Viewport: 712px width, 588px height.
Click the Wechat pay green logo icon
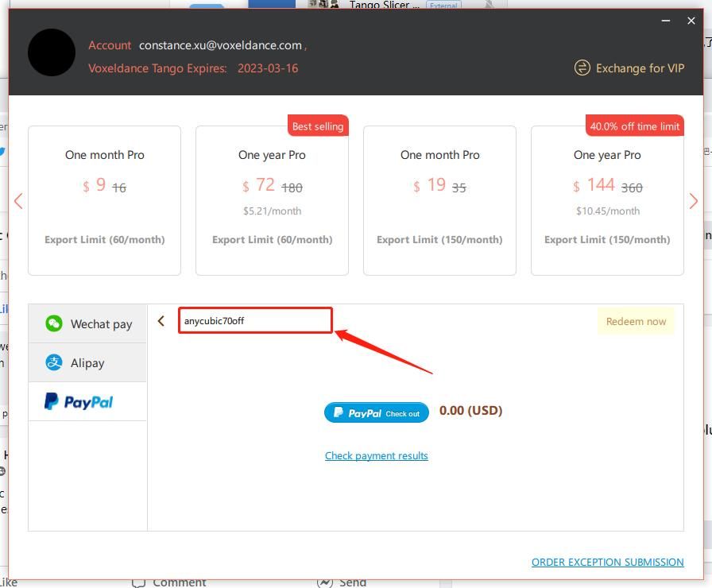point(54,323)
